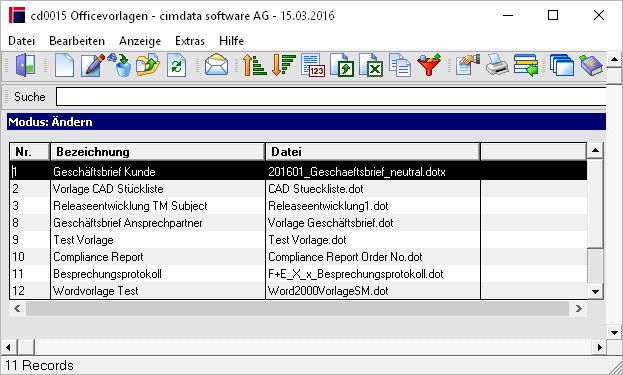
Task: Click the window bottom scroll right arrow
Action: [600, 348]
